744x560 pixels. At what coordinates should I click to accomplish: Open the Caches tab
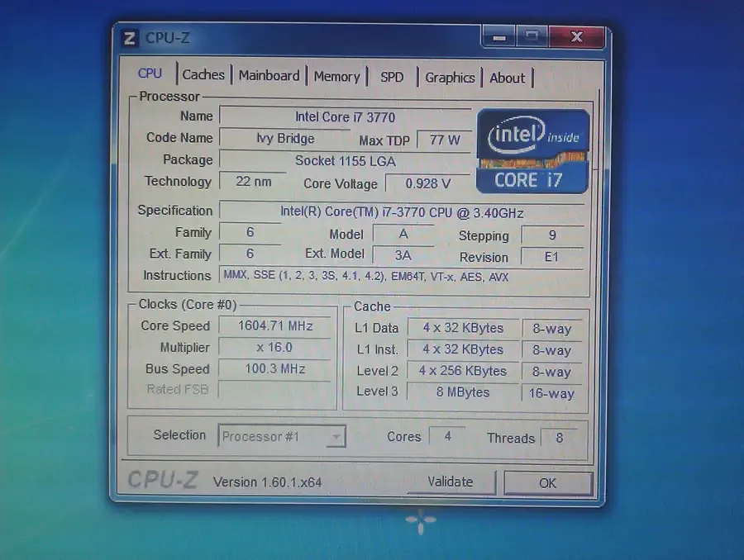pos(203,75)
